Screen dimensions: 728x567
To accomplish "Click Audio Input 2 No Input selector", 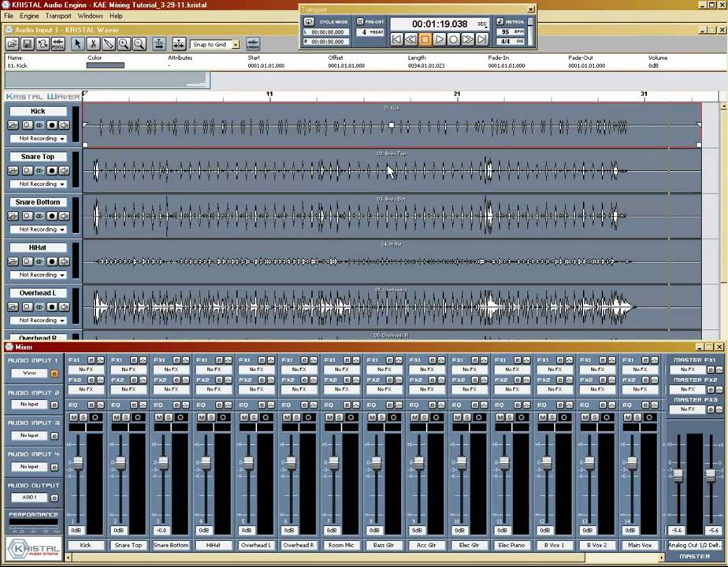I will pos(29,405).
